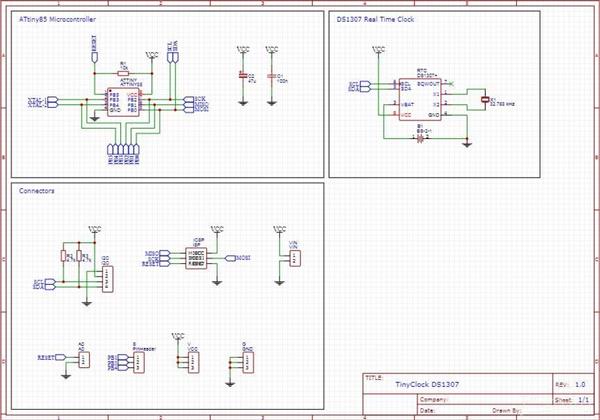600x420 pixels.
Task: Click the MISO port left of the ICSP header
Action: click(157, 253)
